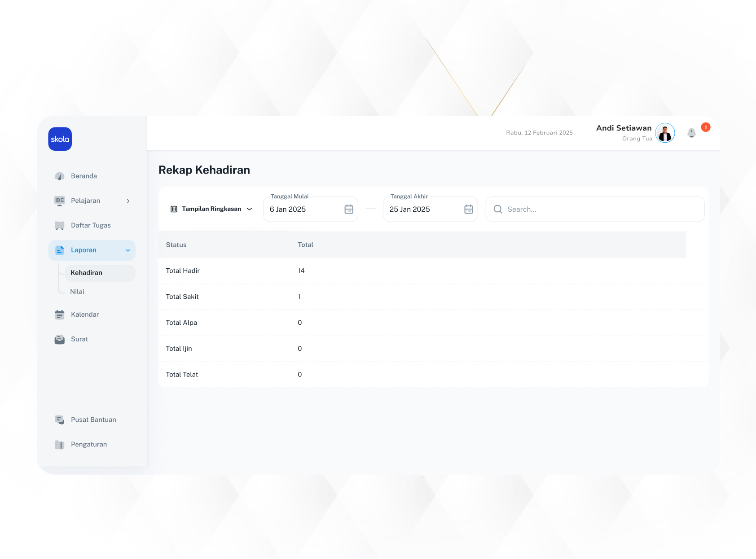Click the Surat envelope icon

point(60,340)
